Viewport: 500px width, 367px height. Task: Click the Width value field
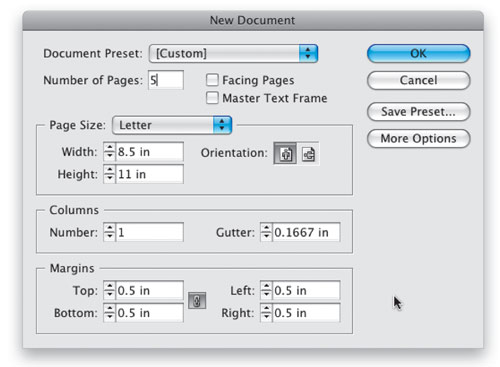[149, 152]
